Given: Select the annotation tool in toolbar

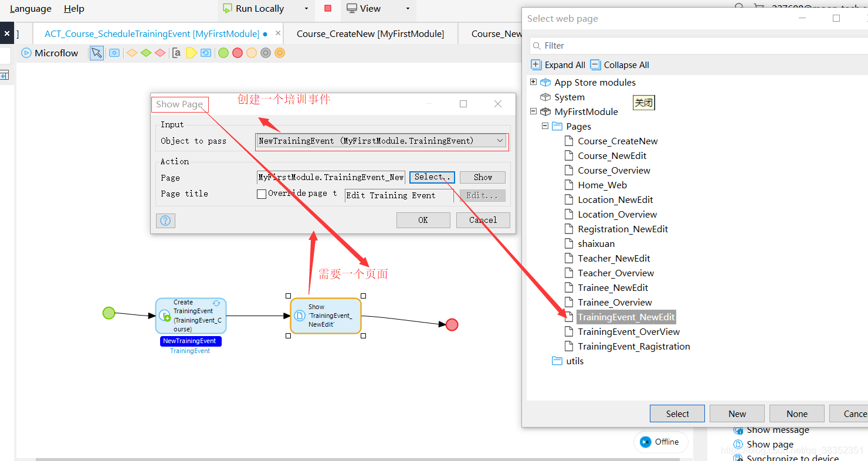Looking at the screenshot, I should click(177, 53).
